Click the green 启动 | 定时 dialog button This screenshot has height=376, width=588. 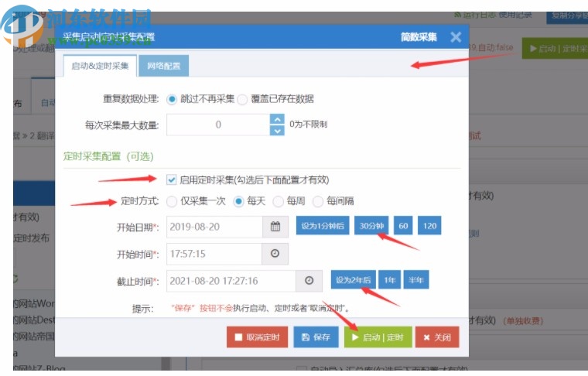tap(378, 337)
